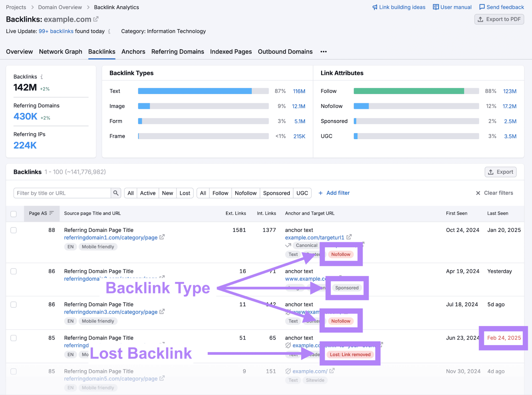The width and height of the screenshot is (532, 395).
Task: Click Add filter to expand filter options
Action: 334,193
